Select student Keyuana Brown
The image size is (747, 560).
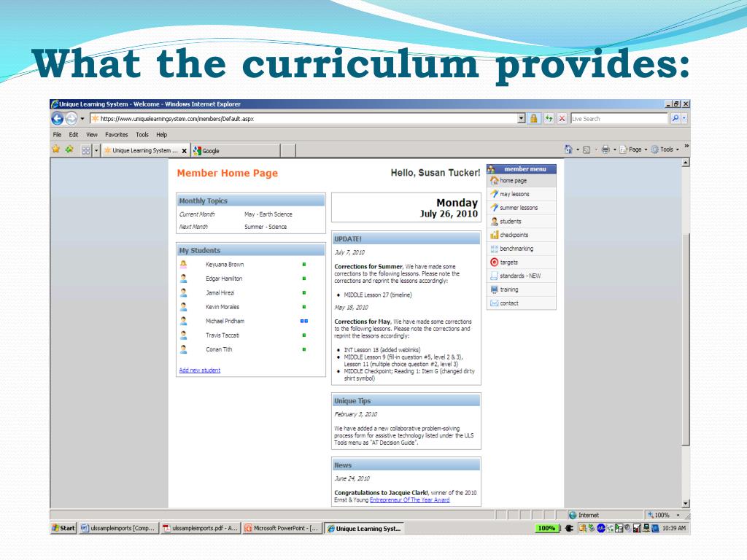coord(225,264)
